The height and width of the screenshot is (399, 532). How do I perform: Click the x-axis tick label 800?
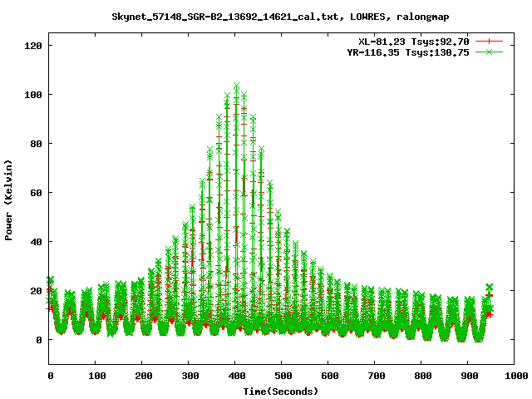[423, 376]
